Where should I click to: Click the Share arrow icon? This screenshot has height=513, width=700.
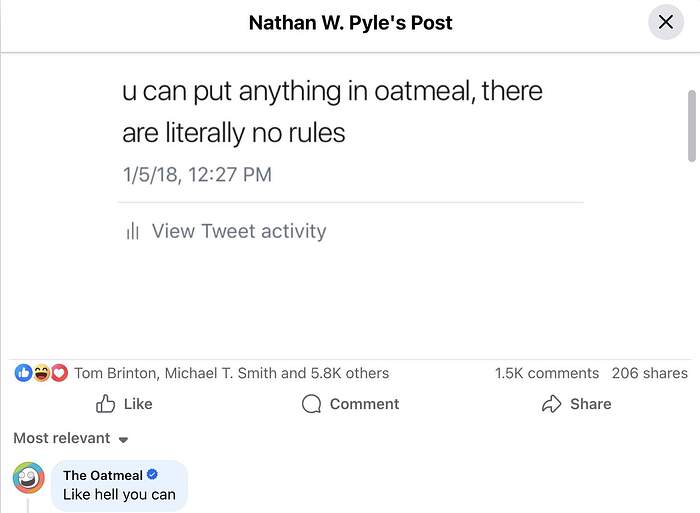point(551,404)
